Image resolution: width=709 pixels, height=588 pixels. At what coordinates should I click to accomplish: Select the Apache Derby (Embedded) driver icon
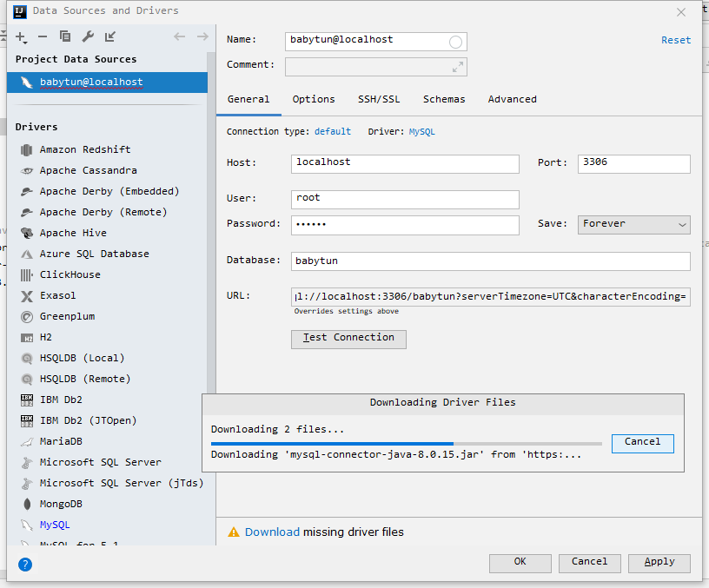27,192
